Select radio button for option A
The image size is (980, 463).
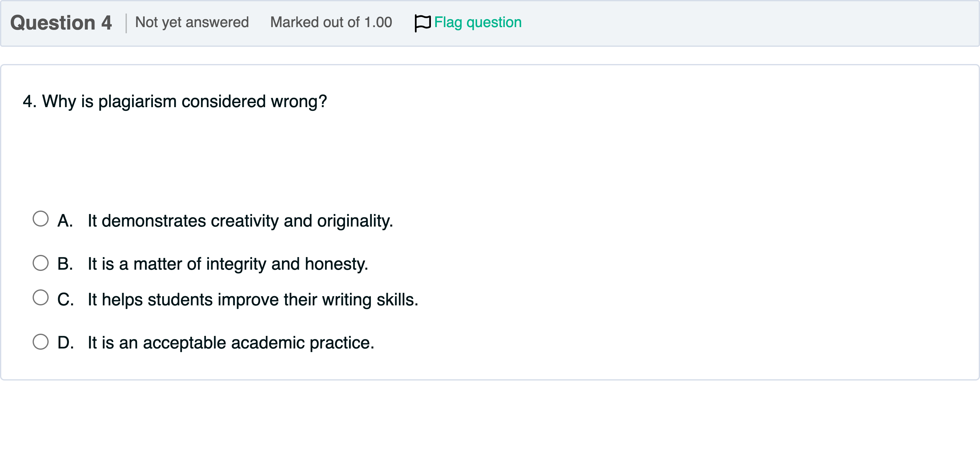pyautogui.click(x=41, y=219)
